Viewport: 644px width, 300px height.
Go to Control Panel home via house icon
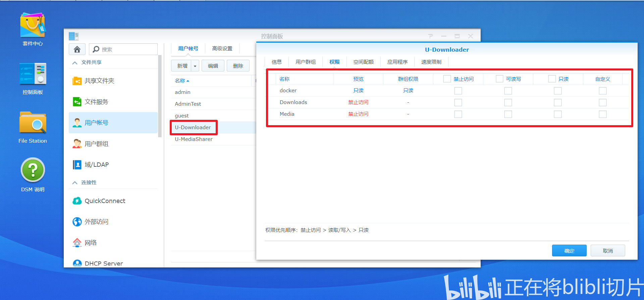click(77, 49)
